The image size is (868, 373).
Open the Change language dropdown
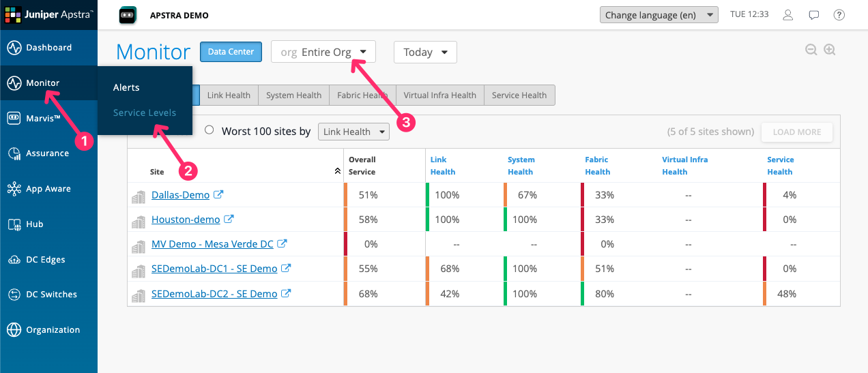659,15
